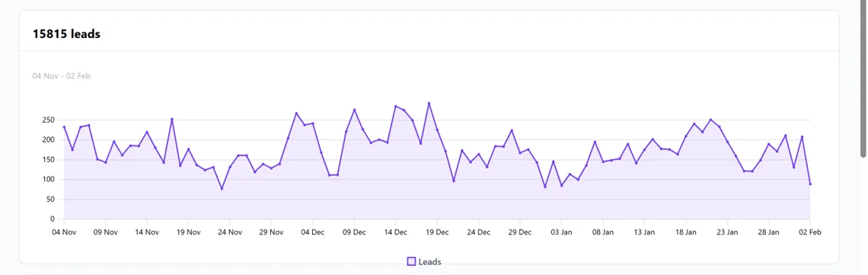Viewport: 868px width, 275px height.
Task: Click the '200' y-axis value
Action: [x=48, y=140]
